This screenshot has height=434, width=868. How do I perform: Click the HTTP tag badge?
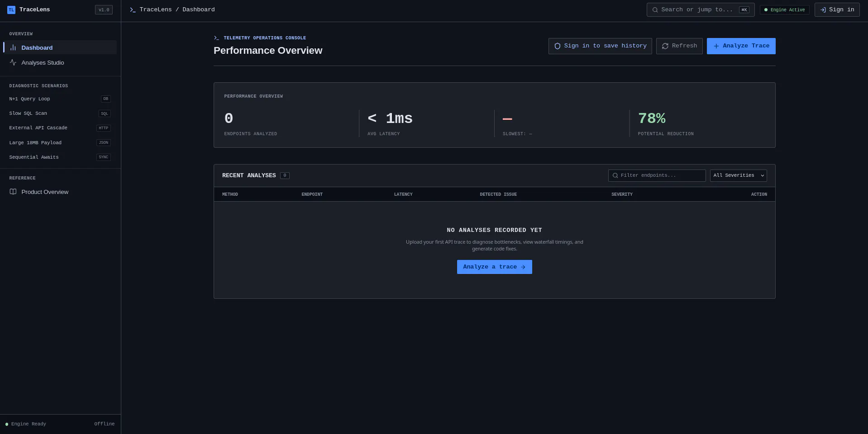click(104, 128)
